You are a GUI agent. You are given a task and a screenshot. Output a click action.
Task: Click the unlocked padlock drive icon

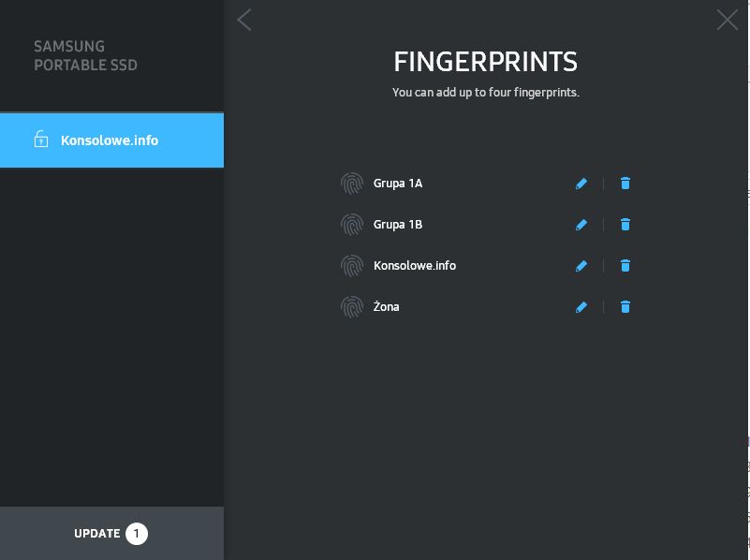[41, 140]
